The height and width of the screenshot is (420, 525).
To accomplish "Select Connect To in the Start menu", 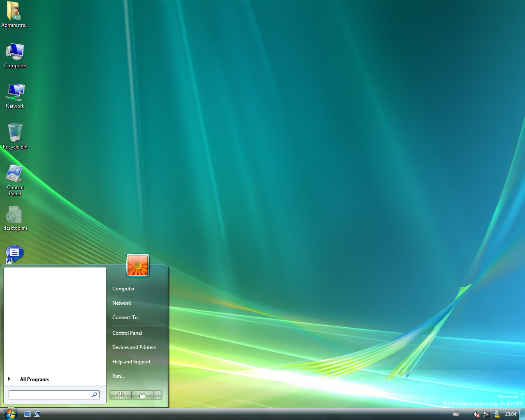I will (125, 317).
